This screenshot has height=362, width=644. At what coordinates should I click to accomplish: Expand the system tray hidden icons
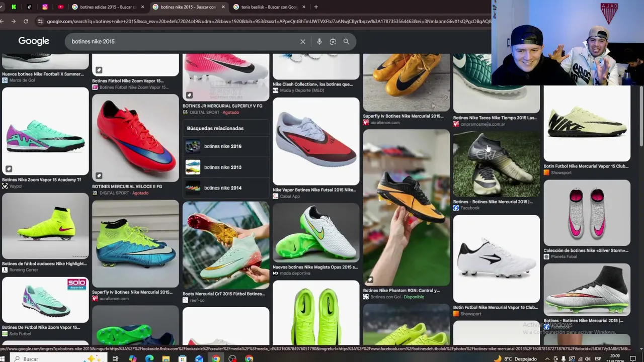pyautogui.click(x=547, y=358)
